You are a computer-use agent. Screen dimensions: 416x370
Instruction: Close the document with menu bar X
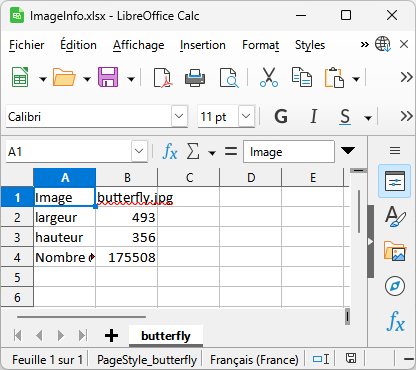(x=404, y=44)
